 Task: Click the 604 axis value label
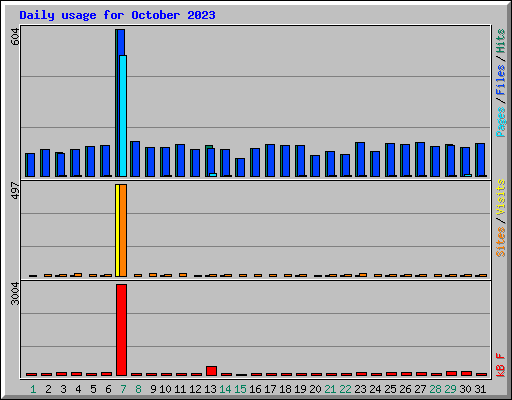15,37
